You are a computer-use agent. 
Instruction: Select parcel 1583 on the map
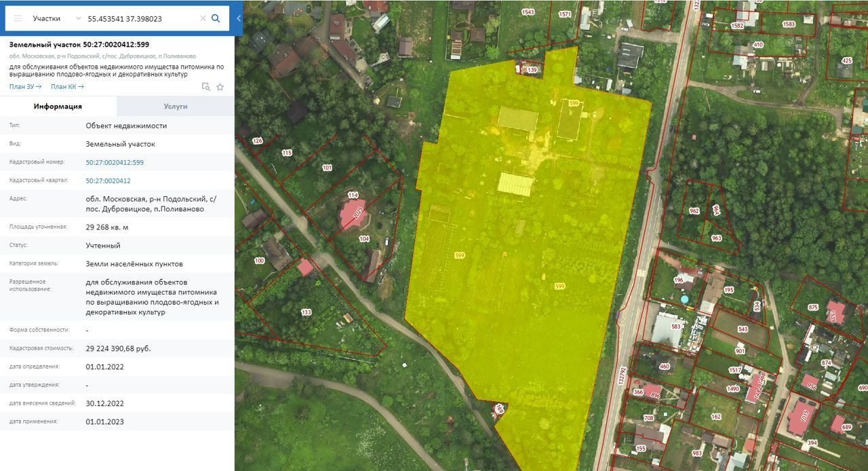coord(789,24)
